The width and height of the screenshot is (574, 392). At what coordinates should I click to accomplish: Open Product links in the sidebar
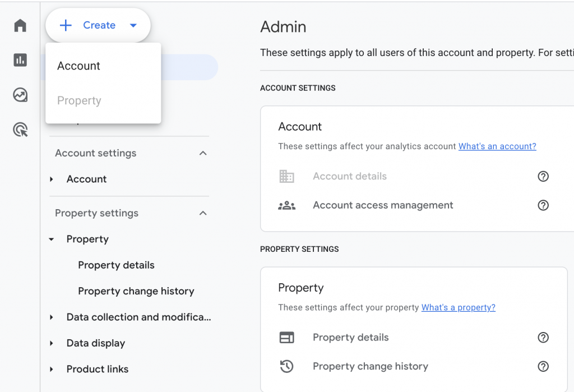[98, 369]
